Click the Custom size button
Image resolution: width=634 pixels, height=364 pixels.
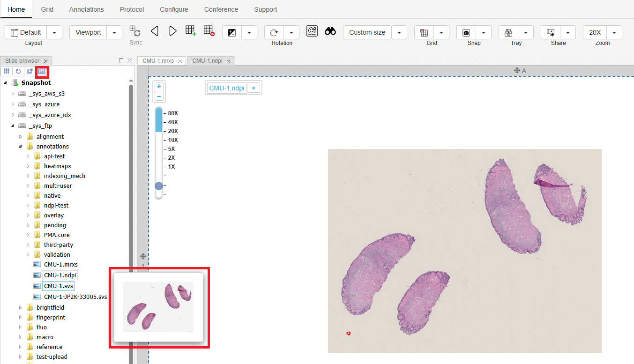pos(367,32)
